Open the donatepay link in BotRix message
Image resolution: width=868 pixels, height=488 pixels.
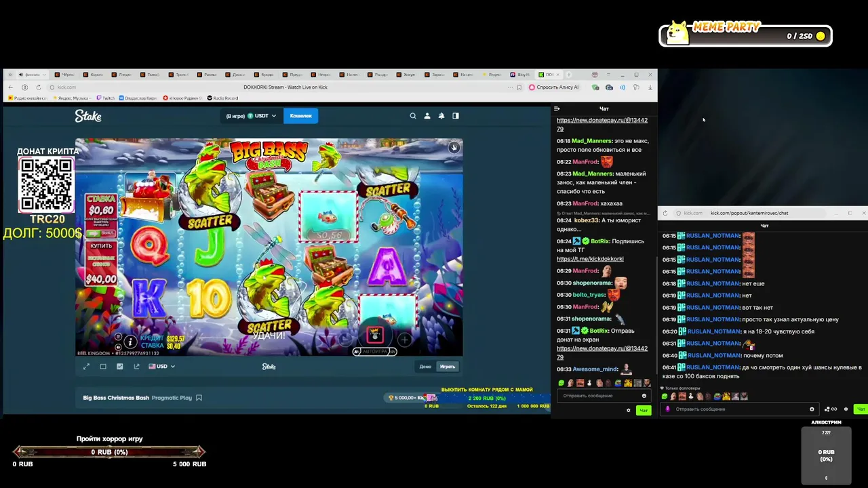coord(602,352)
